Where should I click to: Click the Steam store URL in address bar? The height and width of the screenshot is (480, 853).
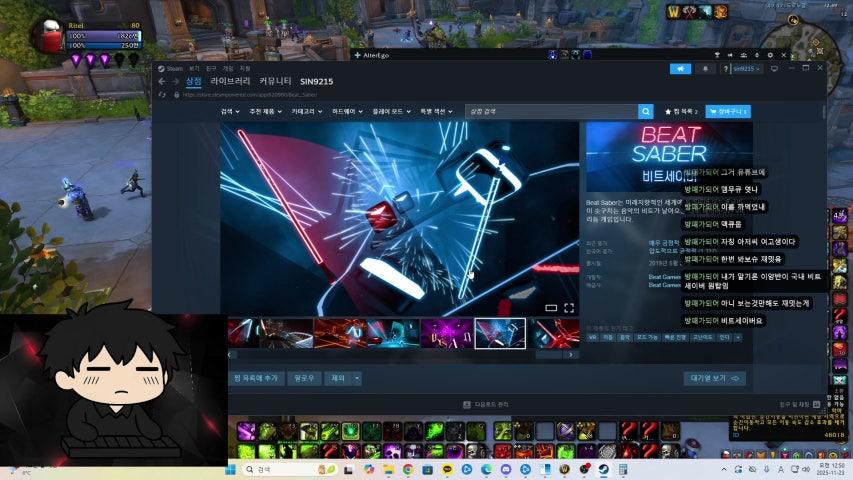point(250,95)
